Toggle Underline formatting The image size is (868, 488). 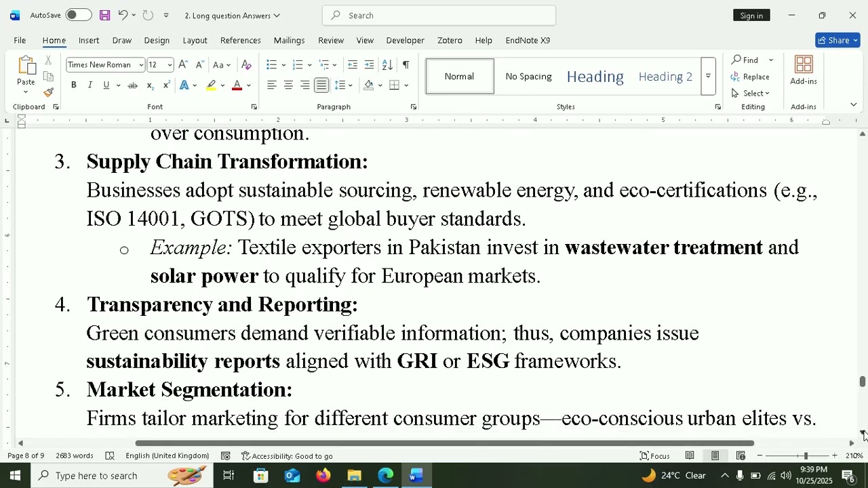click(106, 85)
